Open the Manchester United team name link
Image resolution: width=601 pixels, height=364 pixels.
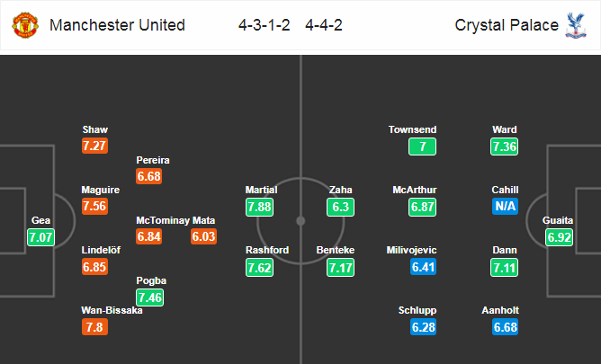[x=117, y=25]
